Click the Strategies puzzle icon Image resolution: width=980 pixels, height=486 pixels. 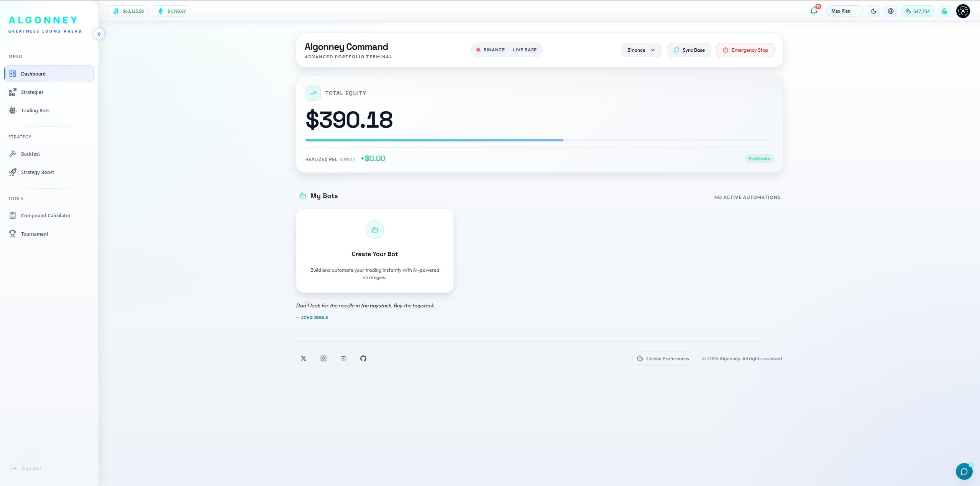pos(13,92)
